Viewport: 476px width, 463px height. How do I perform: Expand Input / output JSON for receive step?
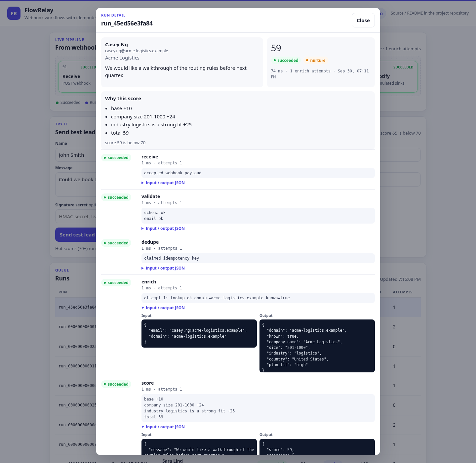tap(163, 183)
